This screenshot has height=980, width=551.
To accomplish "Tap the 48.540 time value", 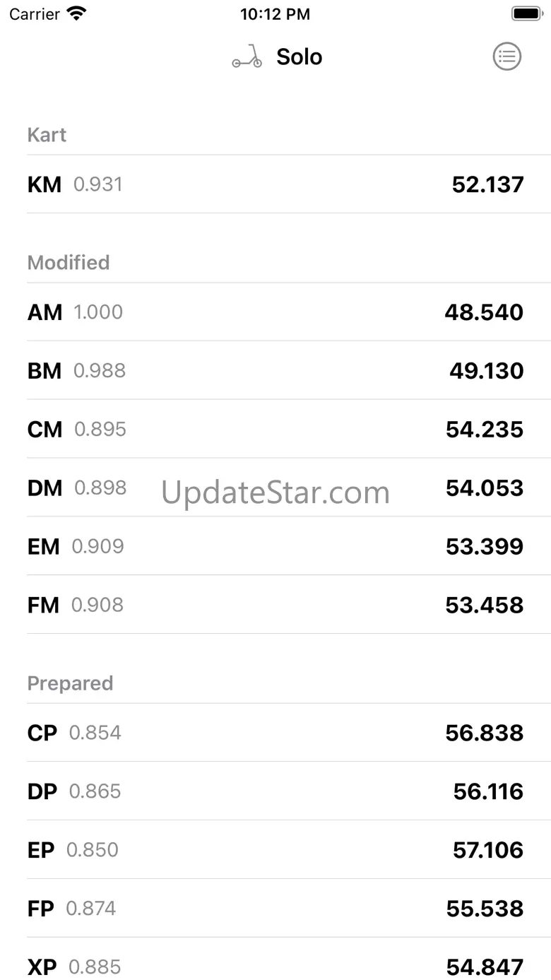I will click(484, 312).
